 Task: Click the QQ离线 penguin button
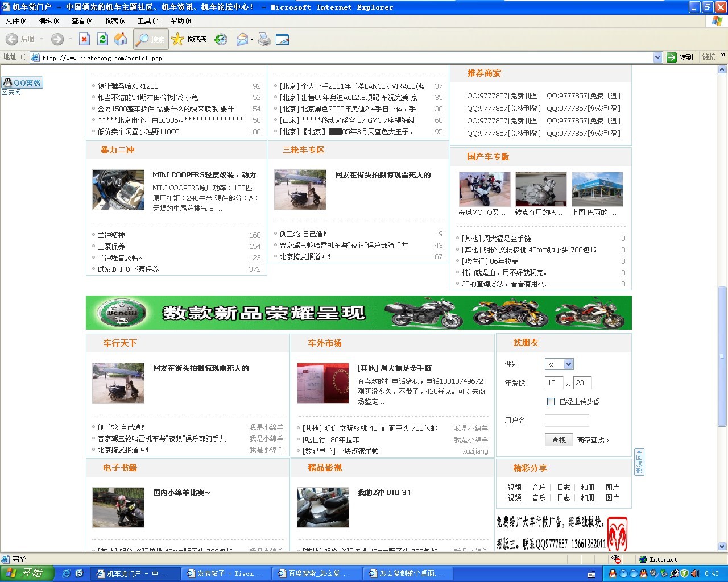coord(23,82)
